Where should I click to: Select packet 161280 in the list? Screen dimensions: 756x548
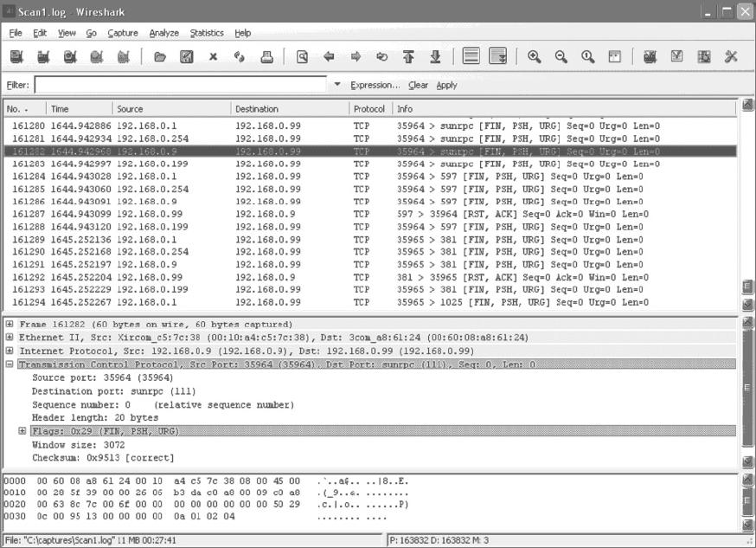click(x=370, y=126)
